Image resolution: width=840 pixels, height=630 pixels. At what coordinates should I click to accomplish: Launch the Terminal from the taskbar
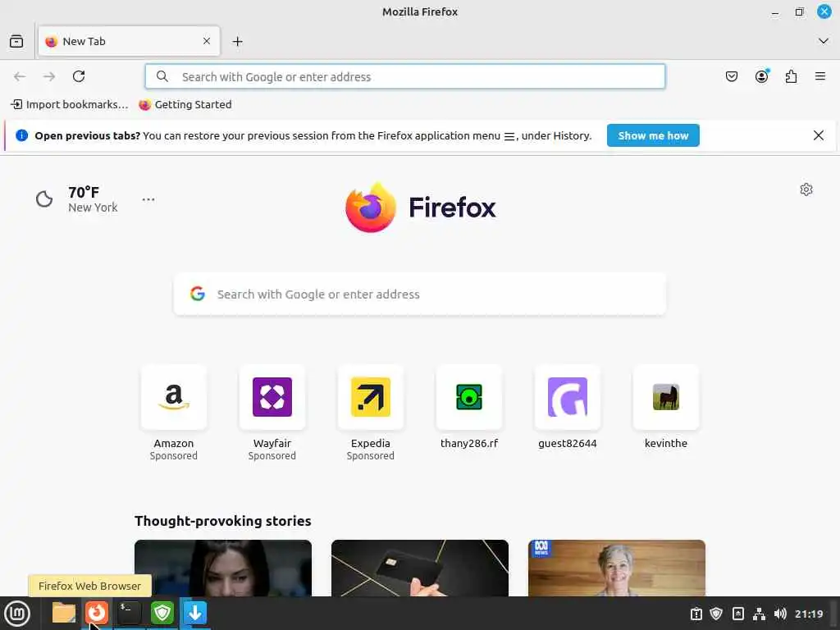coord(129,613)
